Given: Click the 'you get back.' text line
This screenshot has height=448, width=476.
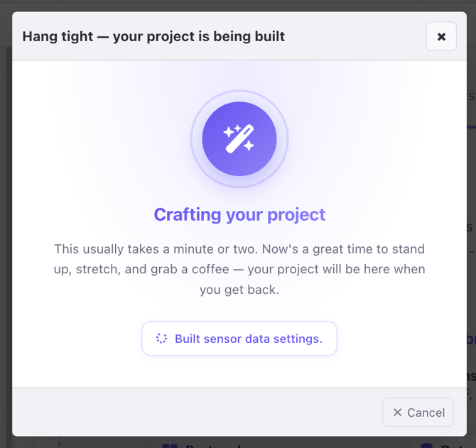Looking at the screenshot, I should point(239,290).
